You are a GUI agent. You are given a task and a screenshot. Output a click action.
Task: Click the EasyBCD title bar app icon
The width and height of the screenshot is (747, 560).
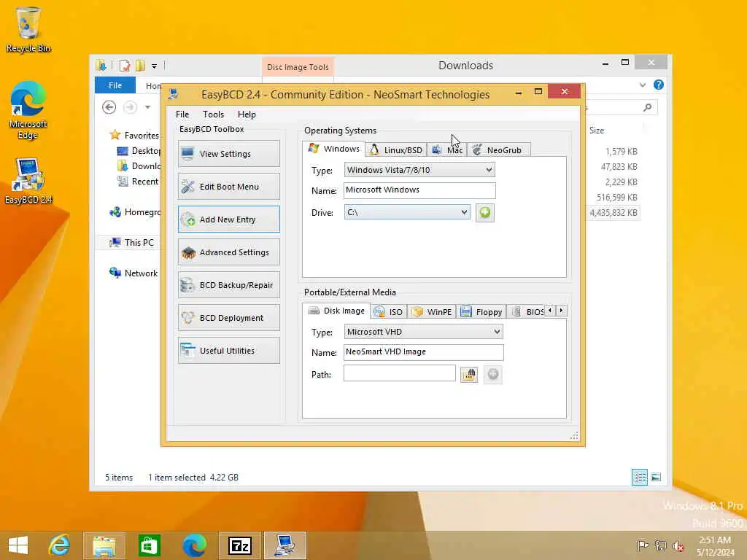174,94
